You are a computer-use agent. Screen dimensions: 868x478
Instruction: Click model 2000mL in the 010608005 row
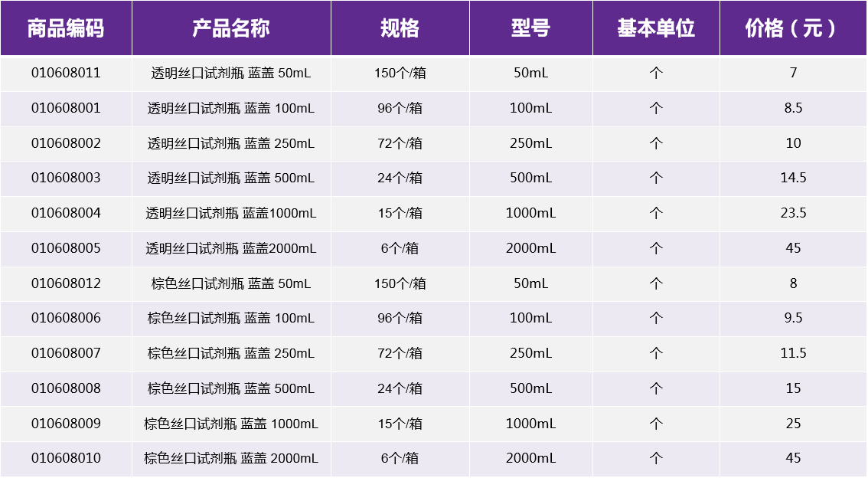(x=531, y=248)
